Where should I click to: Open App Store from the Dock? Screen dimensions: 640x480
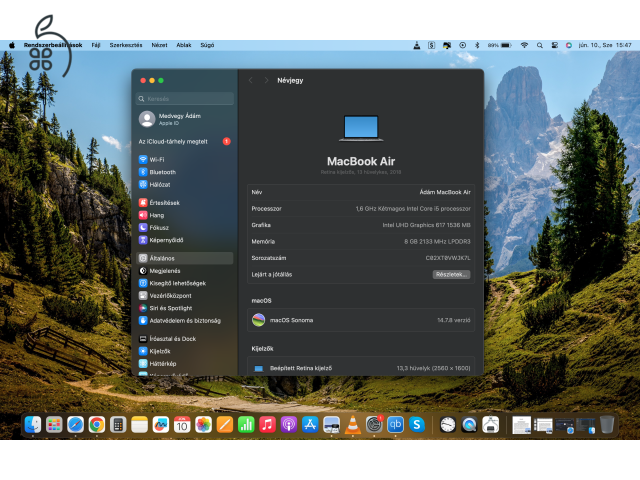tap(310, 425)
